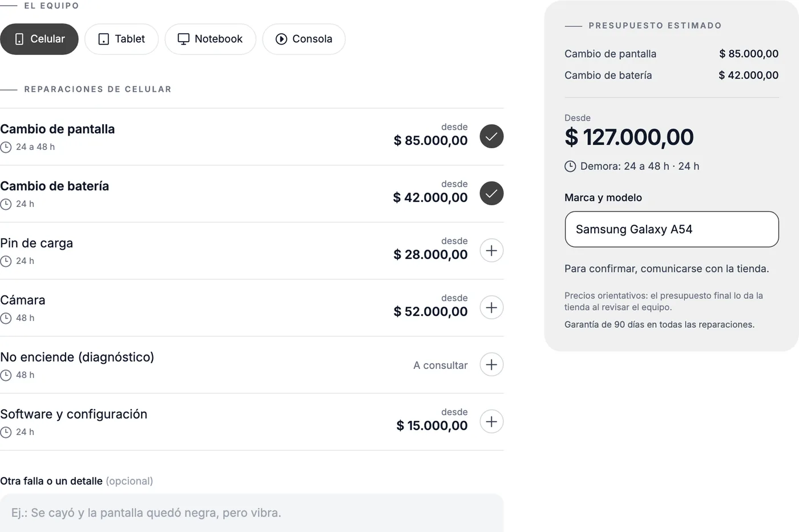
Task: Click the phone icon in the Celular button
Action: (19, 39)
